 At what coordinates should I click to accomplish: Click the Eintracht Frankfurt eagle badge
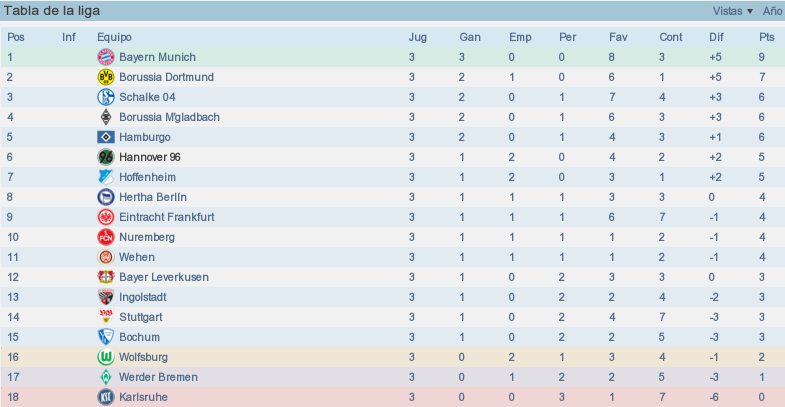106,217
